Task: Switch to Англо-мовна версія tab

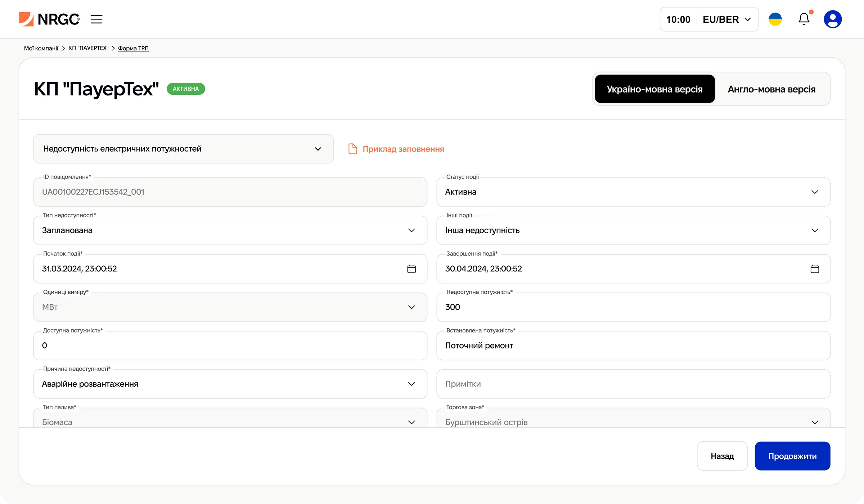Action: (x=771, y=89)
